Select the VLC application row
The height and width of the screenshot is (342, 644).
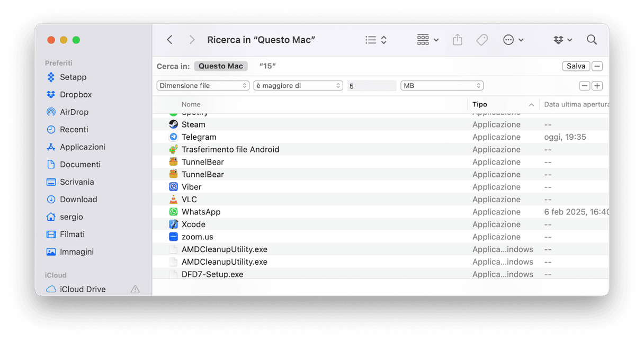coord(380,200)
